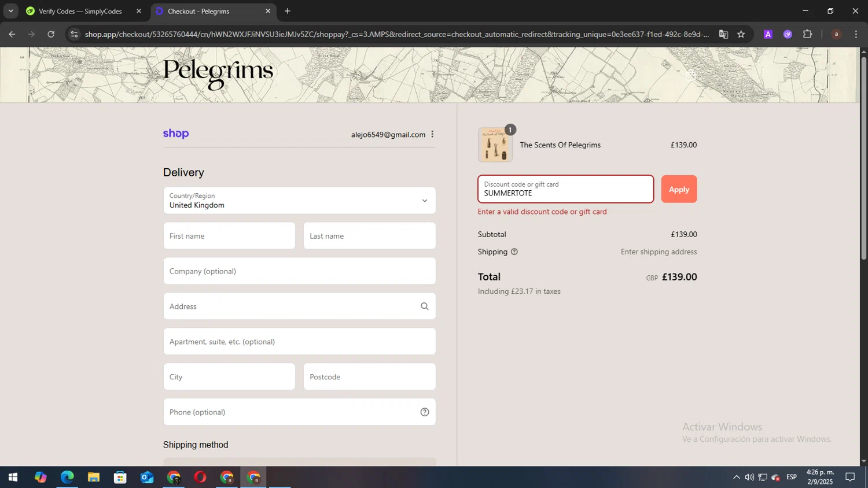The width and height of the screenshot is (868, 488).
Task: Open Microsoft Store from taskbar
Action: tap(120, 478)
